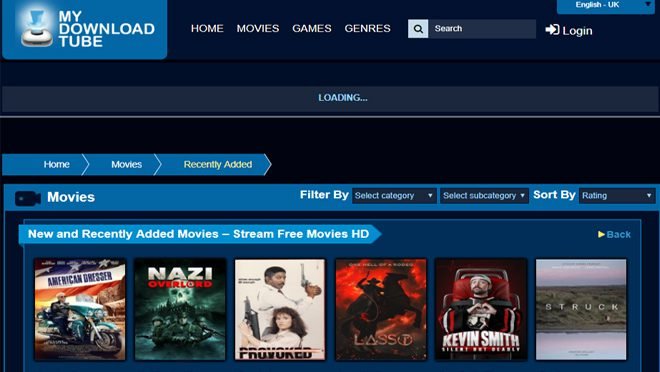Go to the GAMES menu
The image size is (660, 372).
312,29
